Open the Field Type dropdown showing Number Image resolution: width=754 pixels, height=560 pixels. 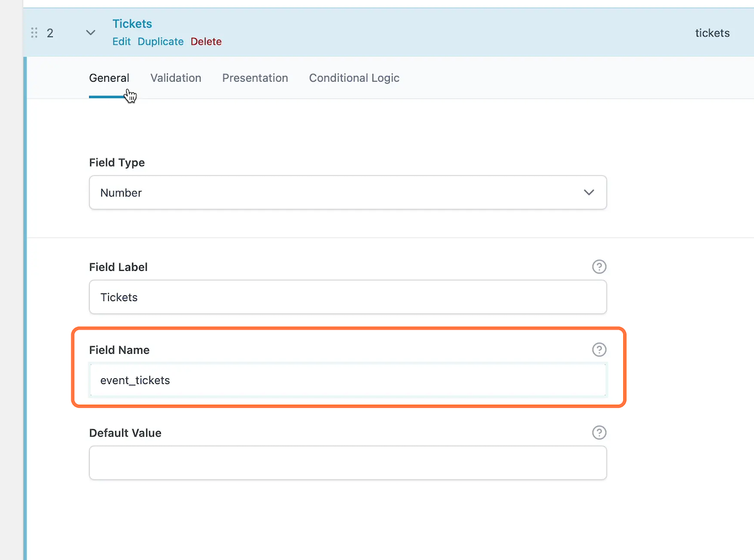pyautogui.click(x=348, y=192)
